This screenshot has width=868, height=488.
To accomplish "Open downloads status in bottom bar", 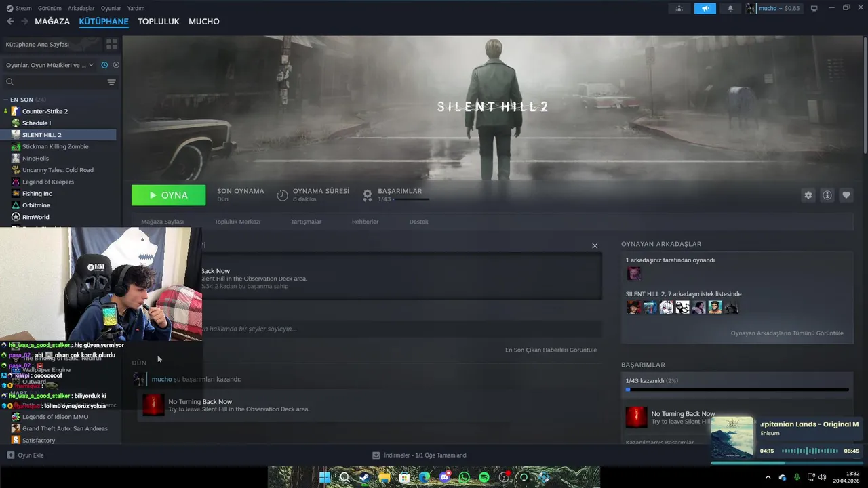I will (x=420, y=455).
